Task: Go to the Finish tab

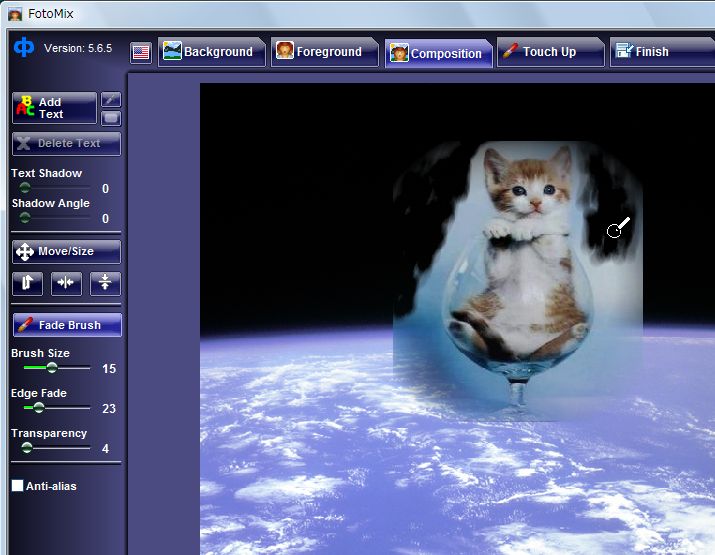Action: coord(662,52)
